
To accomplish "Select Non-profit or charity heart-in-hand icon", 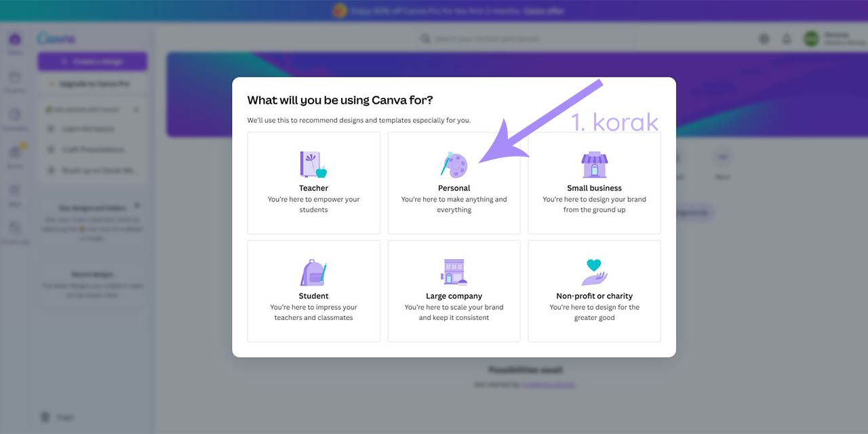I will pyautogui.click(x=594, y=273).
